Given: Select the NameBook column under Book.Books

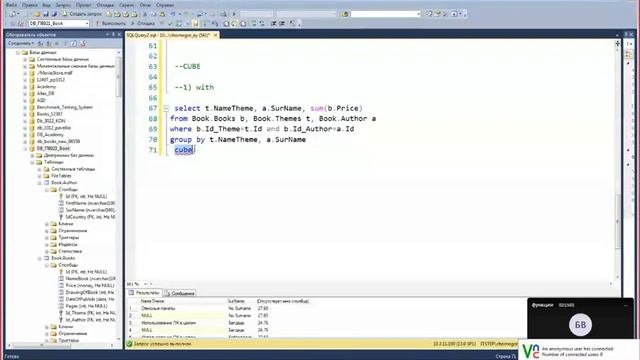Looking at the screenshot, I should click(90, 279).
